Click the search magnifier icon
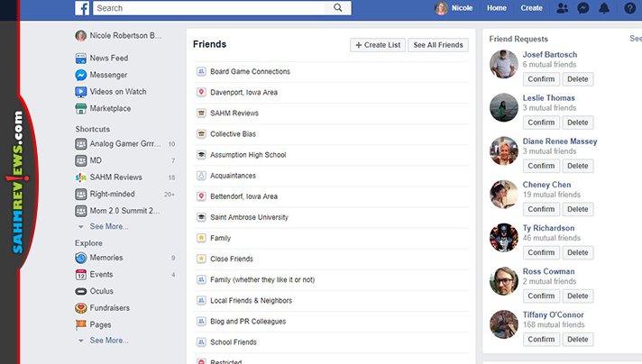The image size is (642, 364). [338, 8]
